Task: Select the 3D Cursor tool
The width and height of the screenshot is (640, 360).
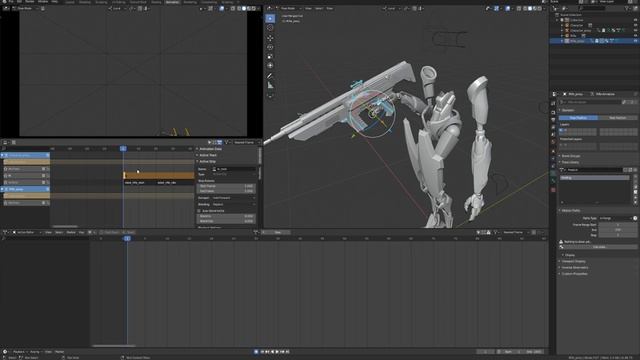Action: click(x=270, y=28)
